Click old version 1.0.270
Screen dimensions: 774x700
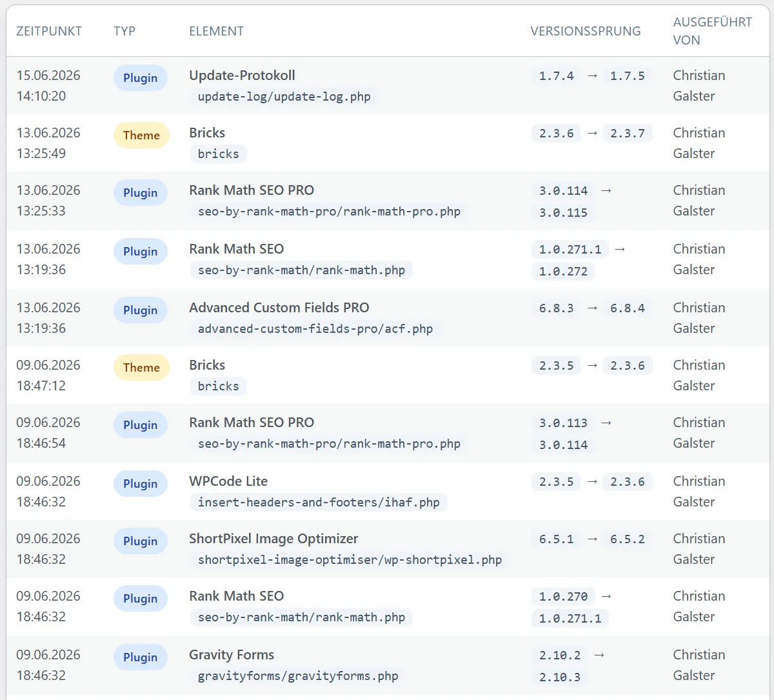point(563,597)
